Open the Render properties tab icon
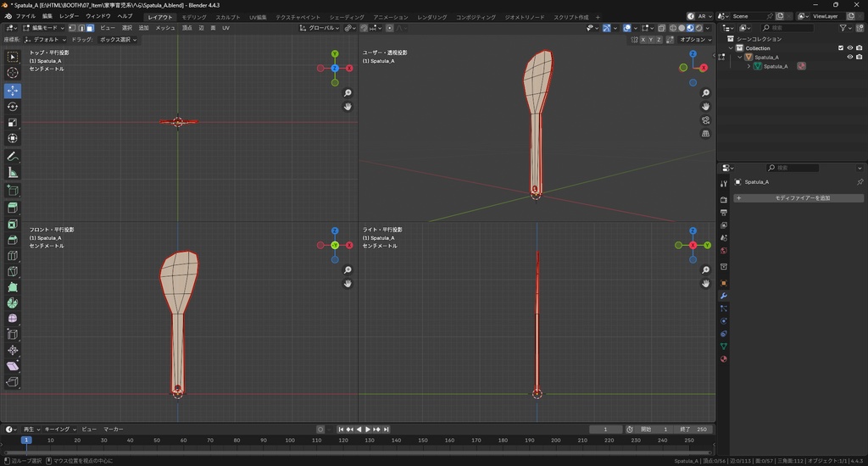 pos(724,199)
